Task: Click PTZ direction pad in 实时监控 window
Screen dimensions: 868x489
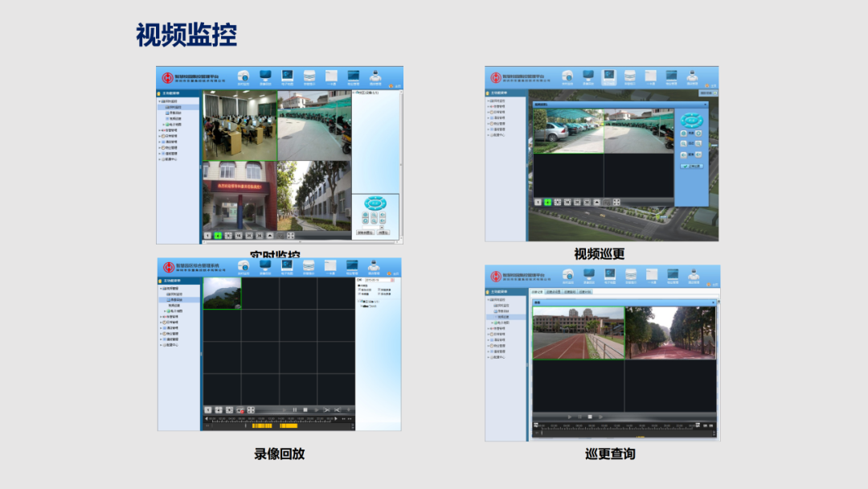Action: 375,203
